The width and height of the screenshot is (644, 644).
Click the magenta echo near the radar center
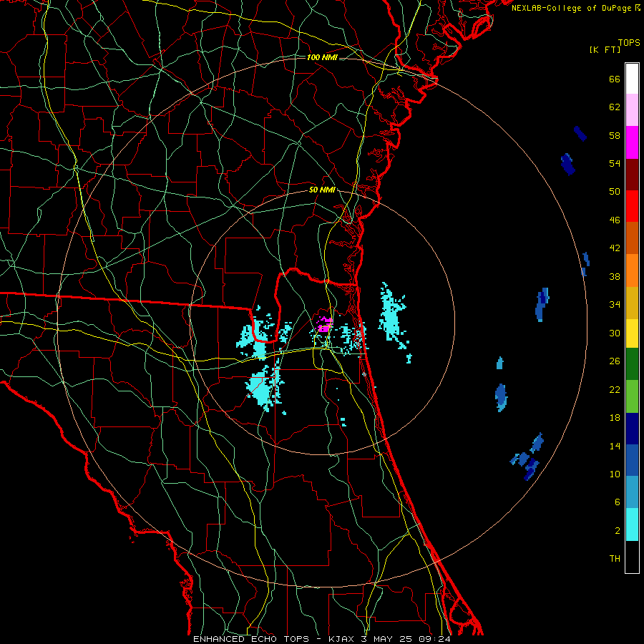(325, 324)
